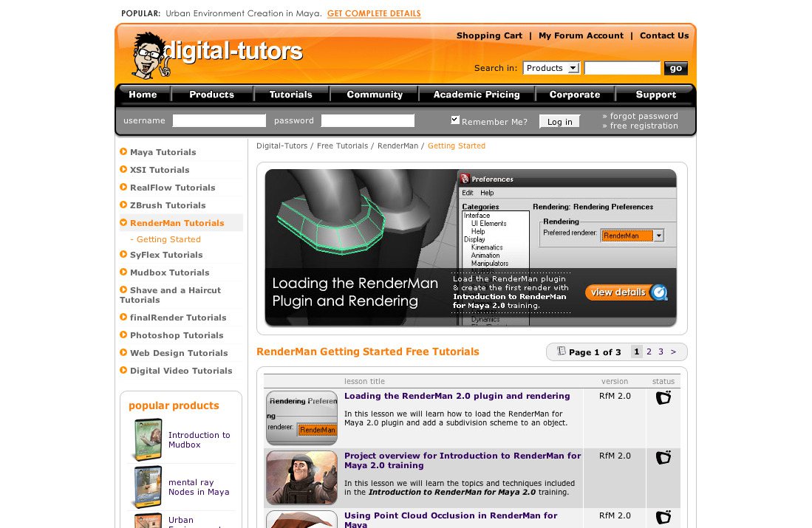The width and height of the screenshot is (812, 528).
Task: Click orange bullet icon beside Web Design Tutorials
Action: (x=123, y=352)
